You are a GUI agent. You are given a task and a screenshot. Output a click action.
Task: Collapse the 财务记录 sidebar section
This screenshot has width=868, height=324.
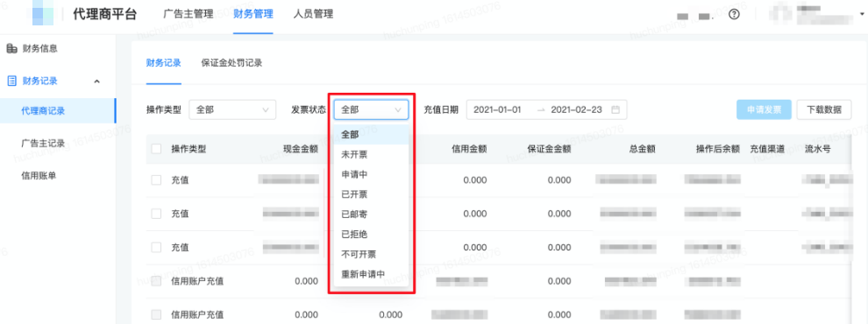tap(96, 81)
